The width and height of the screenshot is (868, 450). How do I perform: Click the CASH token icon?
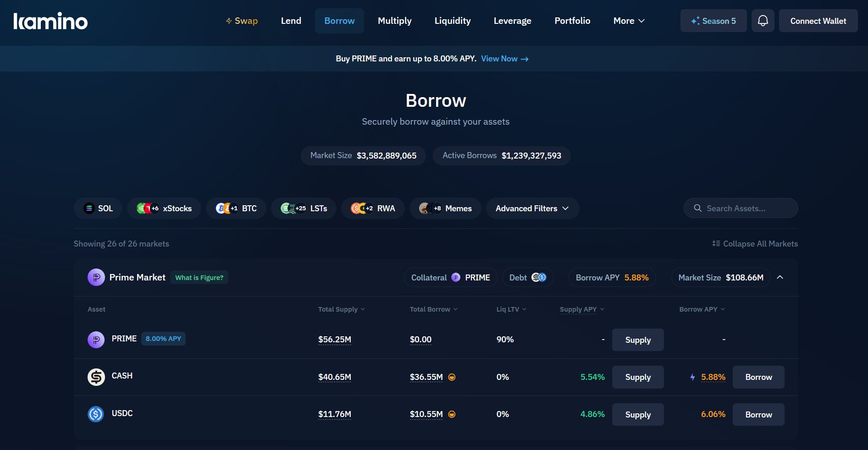pos(96,377)
